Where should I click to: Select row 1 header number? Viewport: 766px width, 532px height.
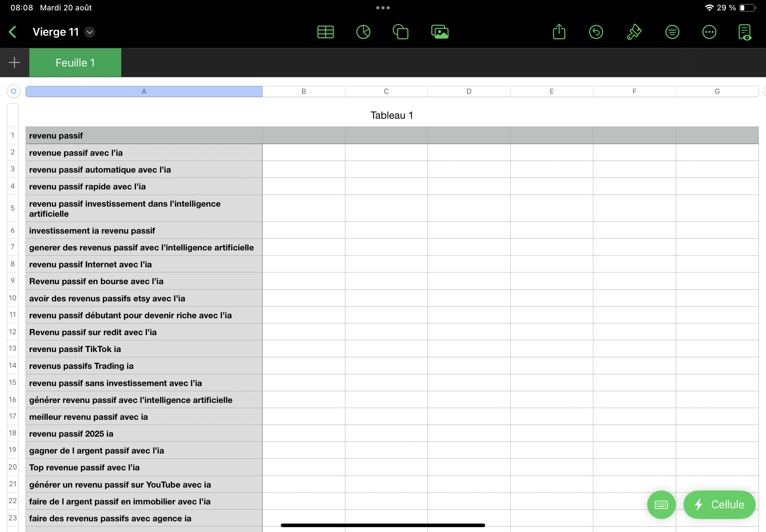(13, 135)
